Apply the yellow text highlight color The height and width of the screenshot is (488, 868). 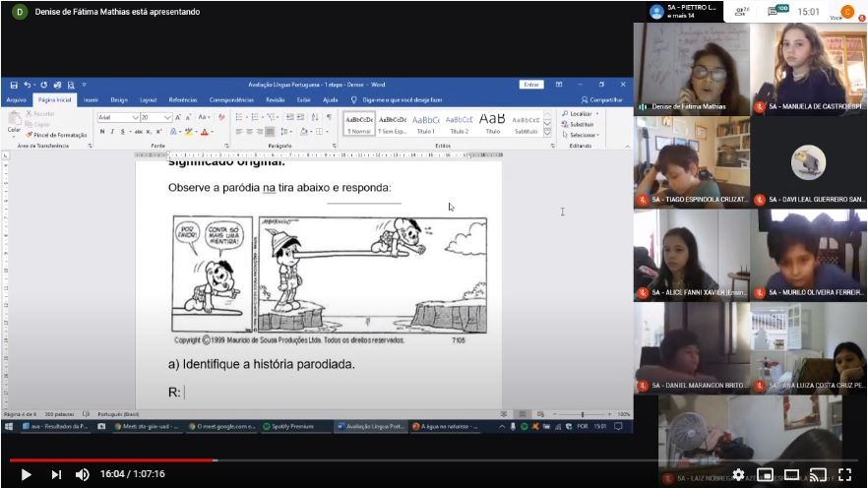click(189, 132)
